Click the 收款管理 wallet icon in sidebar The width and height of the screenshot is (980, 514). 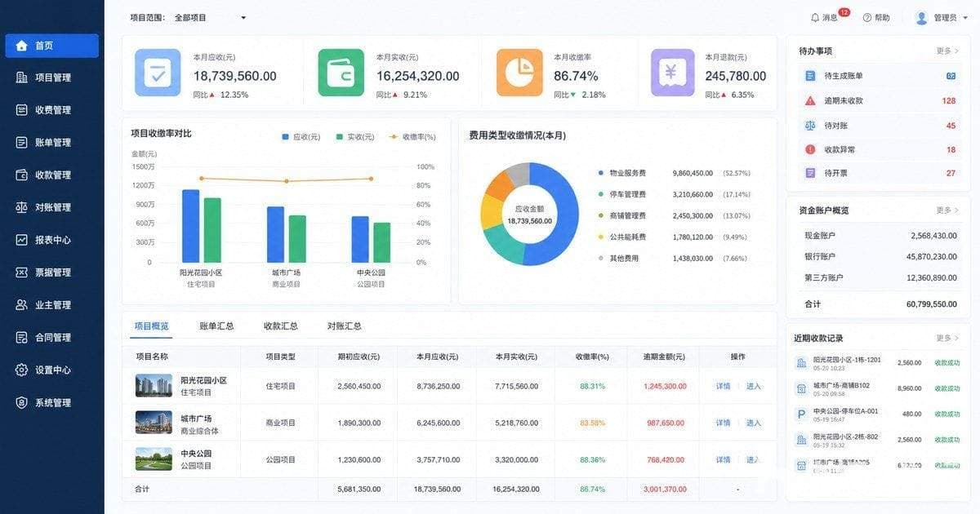click(21, 175)
